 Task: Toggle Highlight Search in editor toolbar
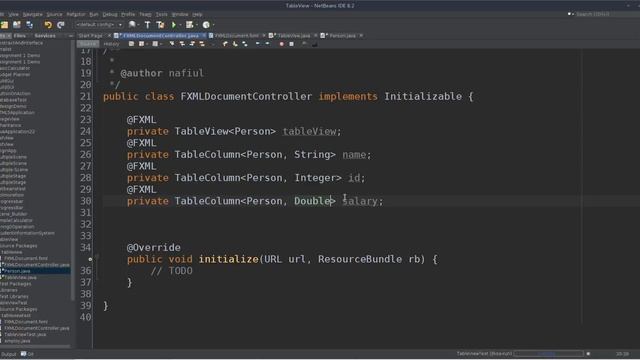202,44
